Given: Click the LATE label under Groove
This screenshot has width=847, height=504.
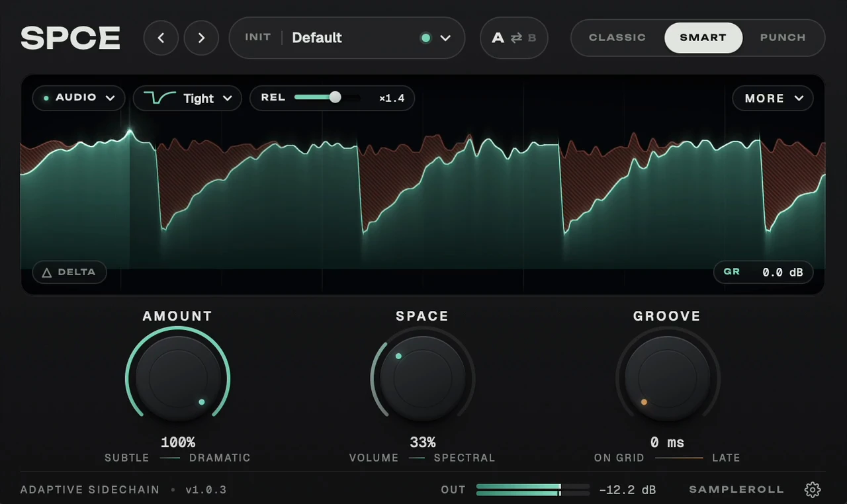Looking at the screenshot, I should (726, 458).
